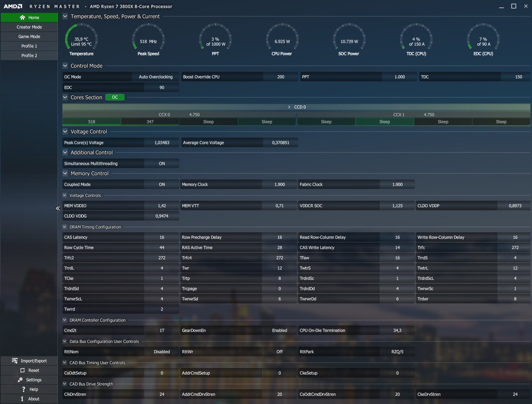532x404 pixels.
Task: Click the PPT gauge dial
Action: click(215, 37)
